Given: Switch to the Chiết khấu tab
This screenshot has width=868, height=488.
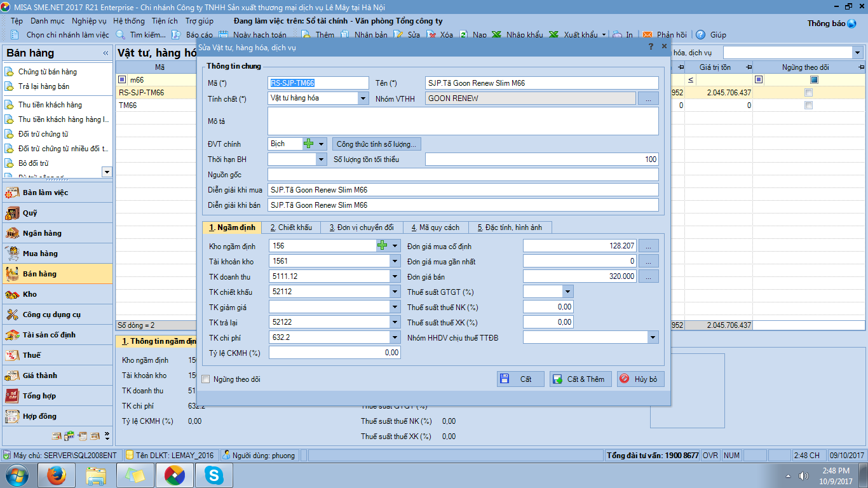Looking at the screenshot, I should click(x=291, y=227).
